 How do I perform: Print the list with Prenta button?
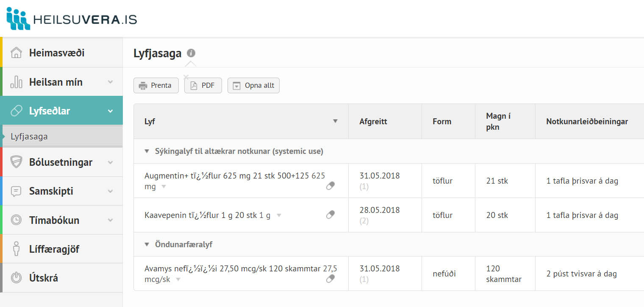coord(156,85)
